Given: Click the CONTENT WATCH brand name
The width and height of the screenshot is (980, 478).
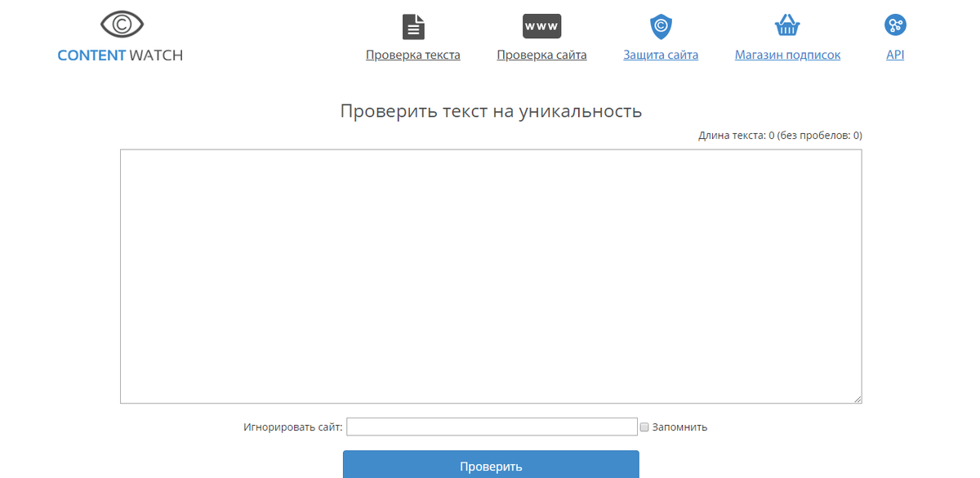Looking at the screenshot, I should (x=119, y=56).
